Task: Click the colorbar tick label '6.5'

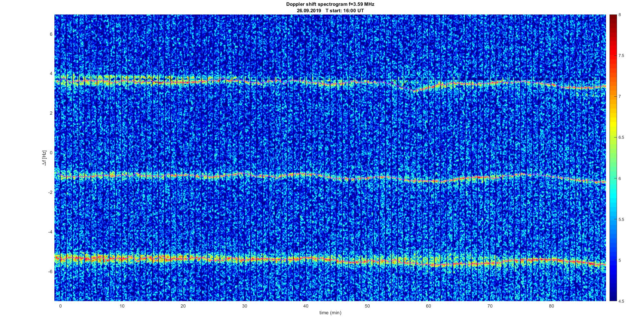Action: coord(621,138)
